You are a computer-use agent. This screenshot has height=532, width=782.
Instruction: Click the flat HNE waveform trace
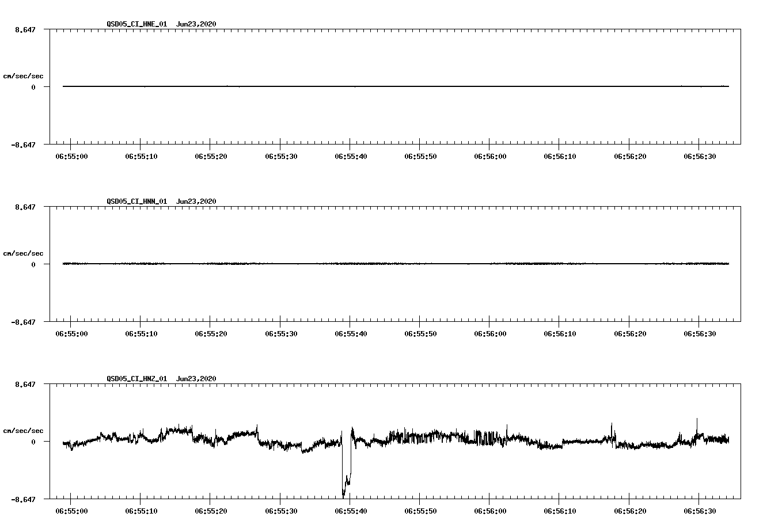tap(396, 86)
